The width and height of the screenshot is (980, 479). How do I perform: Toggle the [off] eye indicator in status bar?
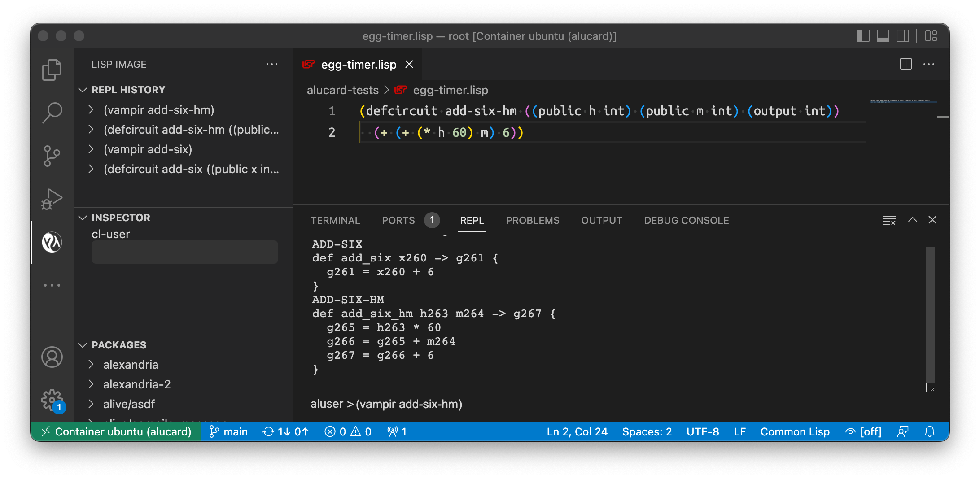(x=863, y=431)
